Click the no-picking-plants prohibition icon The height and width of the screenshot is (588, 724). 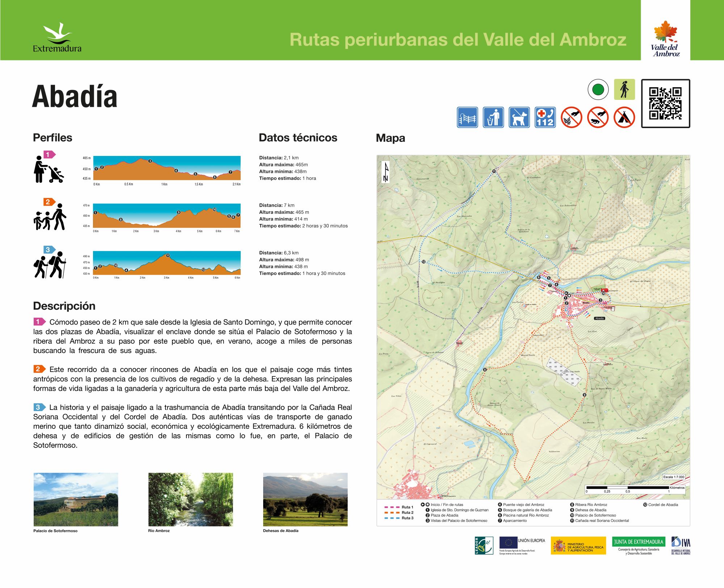572,117
